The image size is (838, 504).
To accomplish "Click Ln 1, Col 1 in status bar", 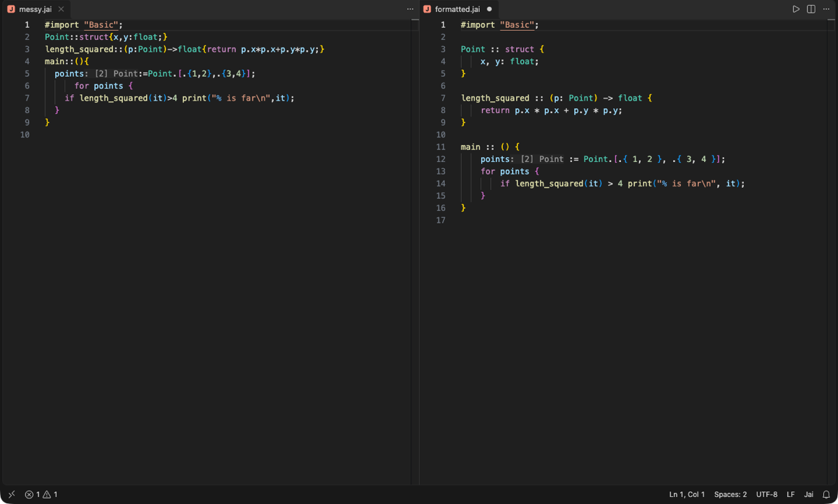I will click(687, 494).
